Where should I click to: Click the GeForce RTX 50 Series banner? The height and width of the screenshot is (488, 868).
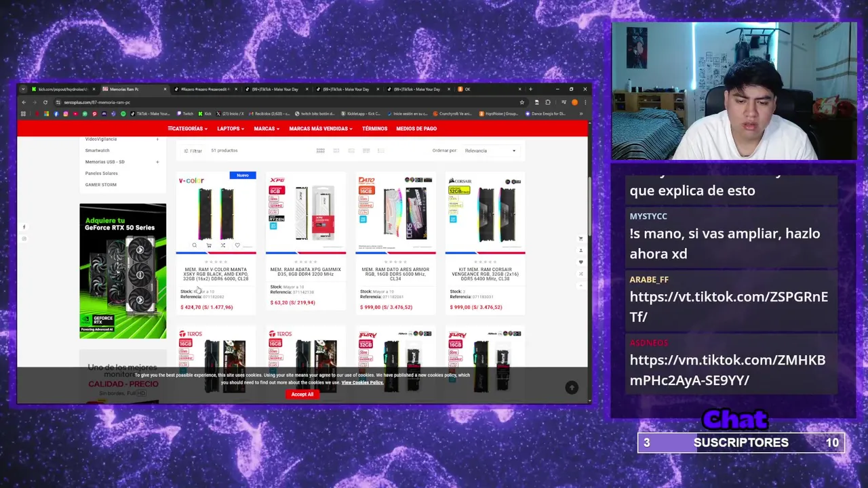(123, 270)
